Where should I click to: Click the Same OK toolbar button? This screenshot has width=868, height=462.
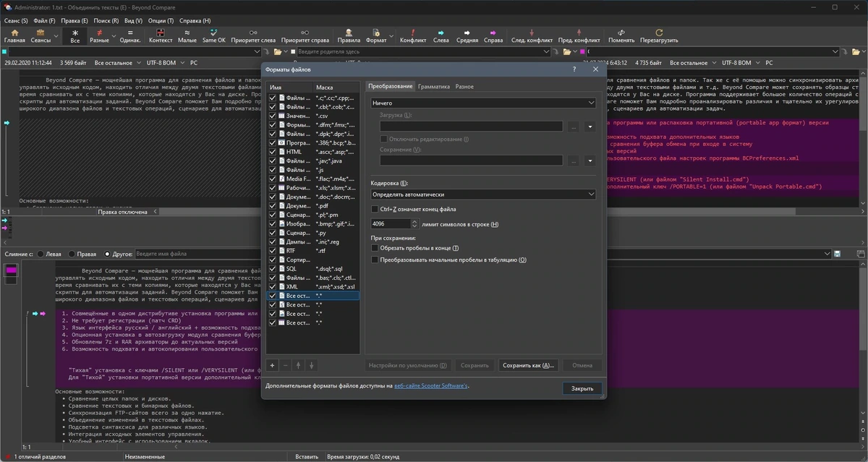[x=214, y=36]
